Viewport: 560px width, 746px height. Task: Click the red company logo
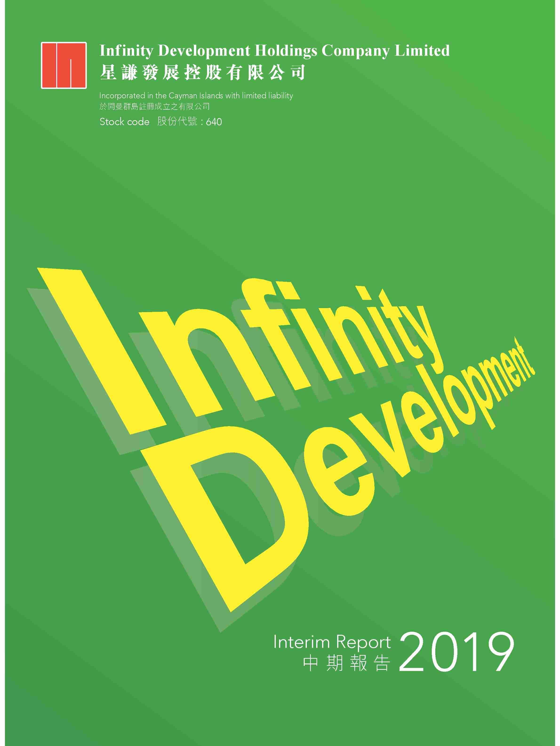point(64,65)
